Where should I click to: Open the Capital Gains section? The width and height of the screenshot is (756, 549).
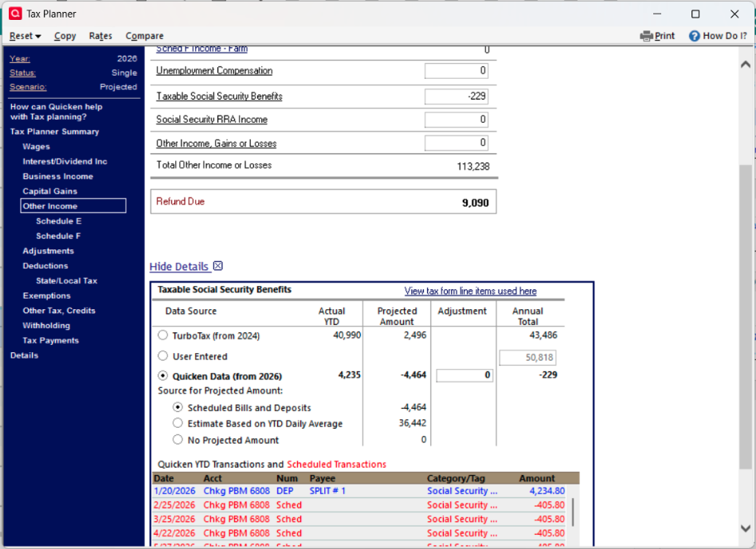pyautogui.click(x=49, y=191)
